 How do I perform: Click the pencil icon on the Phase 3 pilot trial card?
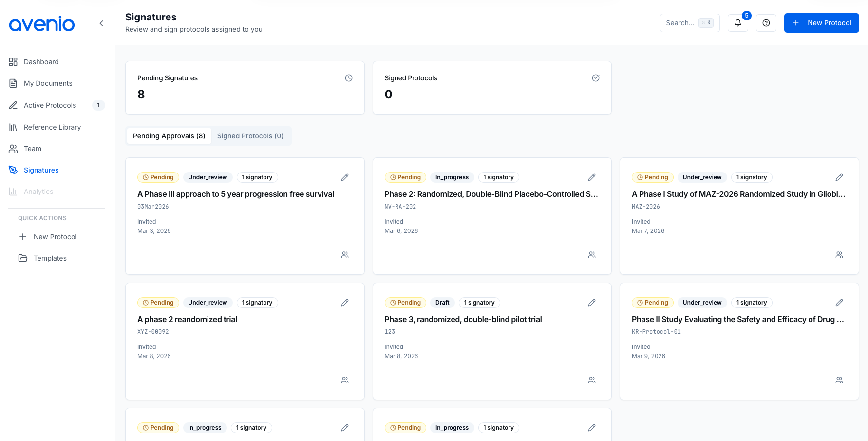click(592, 303)
